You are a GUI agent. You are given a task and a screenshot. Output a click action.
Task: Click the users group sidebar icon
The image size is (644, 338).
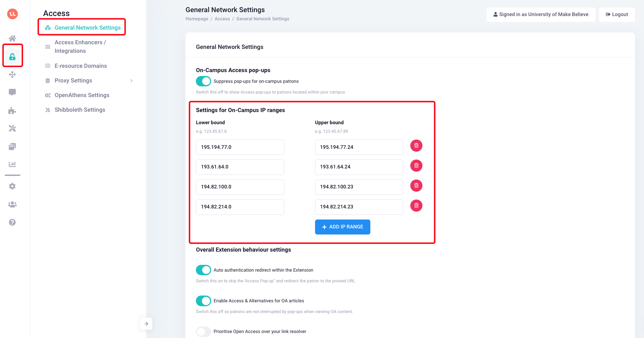[x=12, y=204]
